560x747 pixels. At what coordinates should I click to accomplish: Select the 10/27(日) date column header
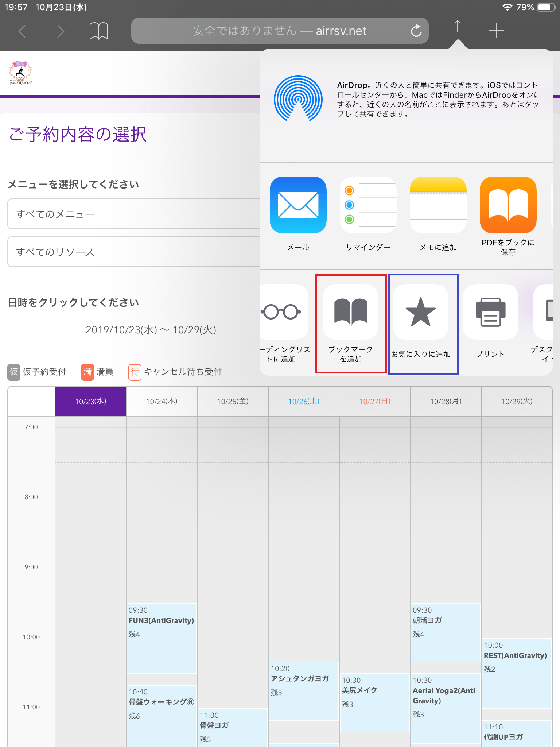375,401
